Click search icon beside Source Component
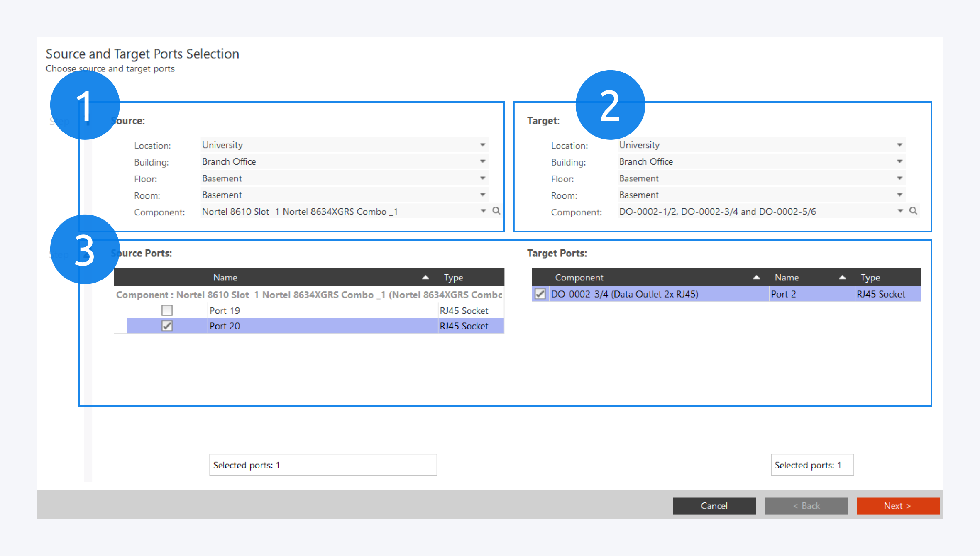This screenshot has width=980, height=556. pyautogui.click(x=496, y=211)
